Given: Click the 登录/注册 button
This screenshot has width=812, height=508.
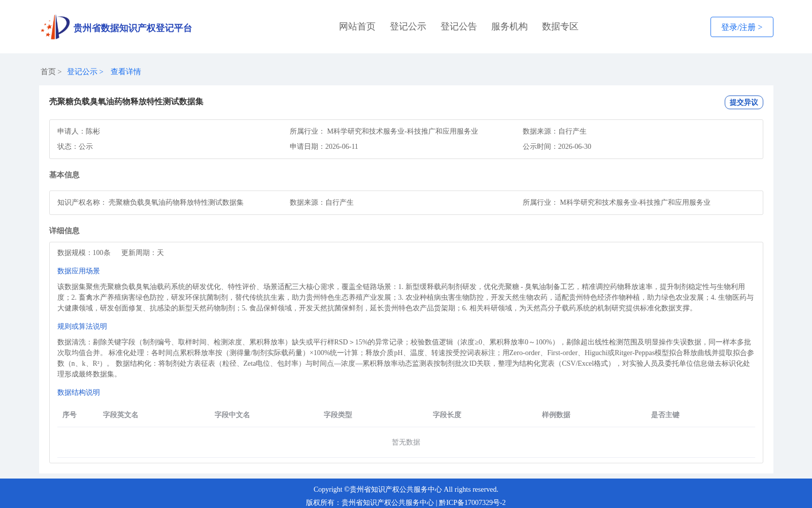Looking at the screenshot, I should pos(741,27).
